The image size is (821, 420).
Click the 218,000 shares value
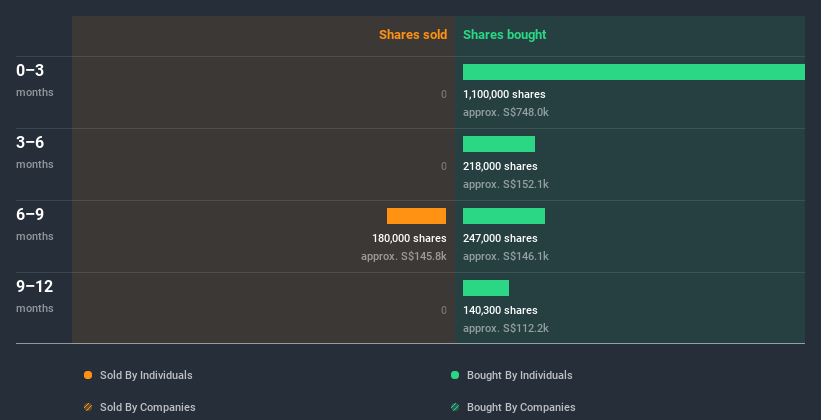(500, 166)
